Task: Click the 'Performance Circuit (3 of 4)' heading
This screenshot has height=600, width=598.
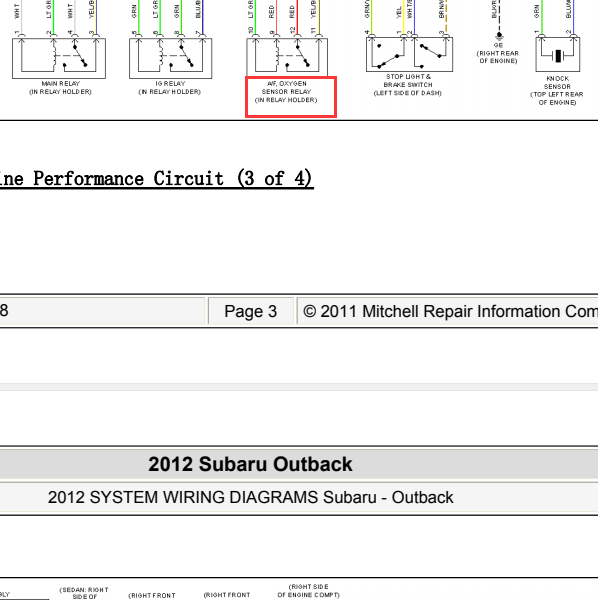Action: point(173,179)
